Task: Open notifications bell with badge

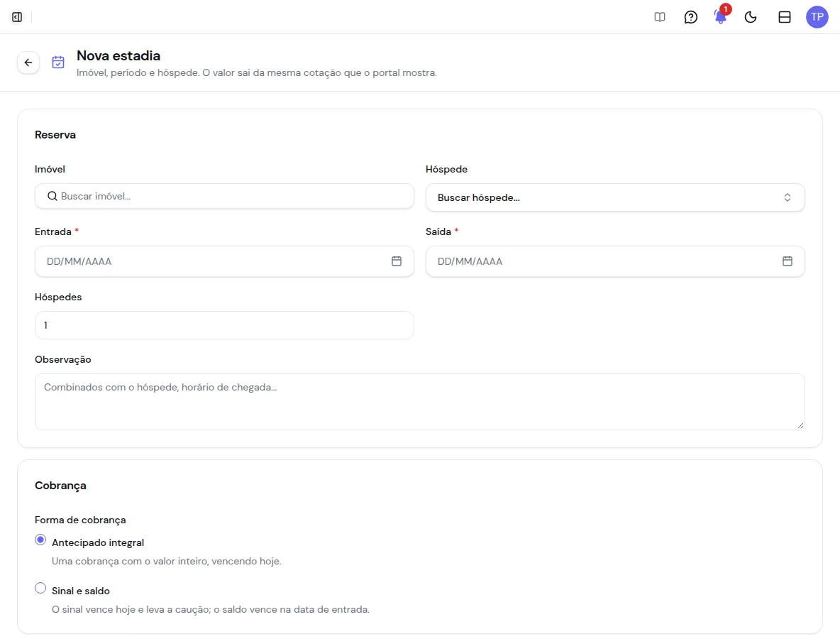Action: point(721,16)
